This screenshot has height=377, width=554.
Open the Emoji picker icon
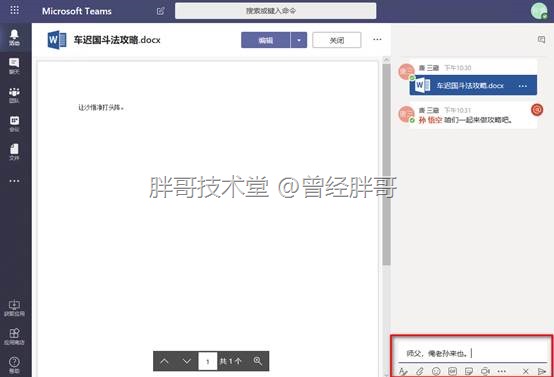436,371
